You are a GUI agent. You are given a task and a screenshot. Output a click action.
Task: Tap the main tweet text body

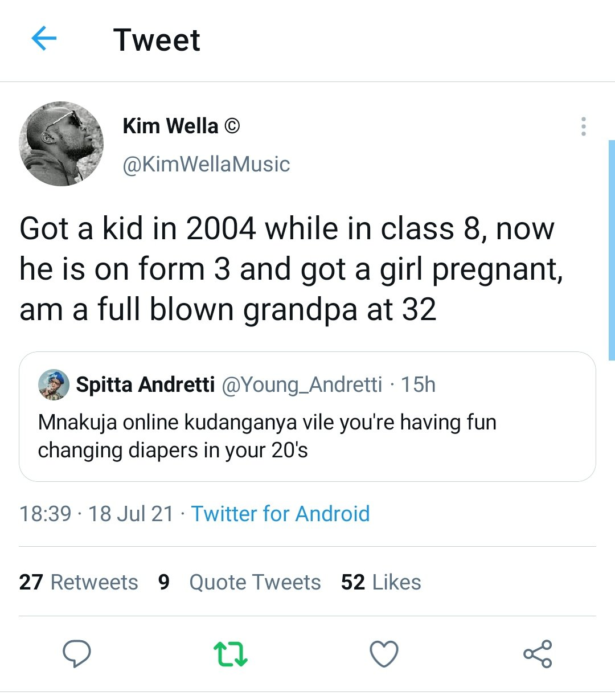[x=290, y=269]
